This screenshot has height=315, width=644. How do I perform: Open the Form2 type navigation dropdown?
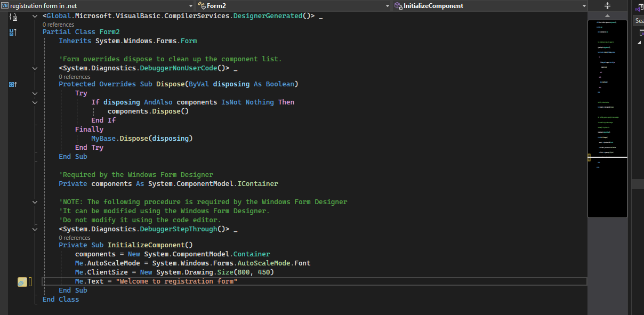pyautogui.click(x=294, y=5)
